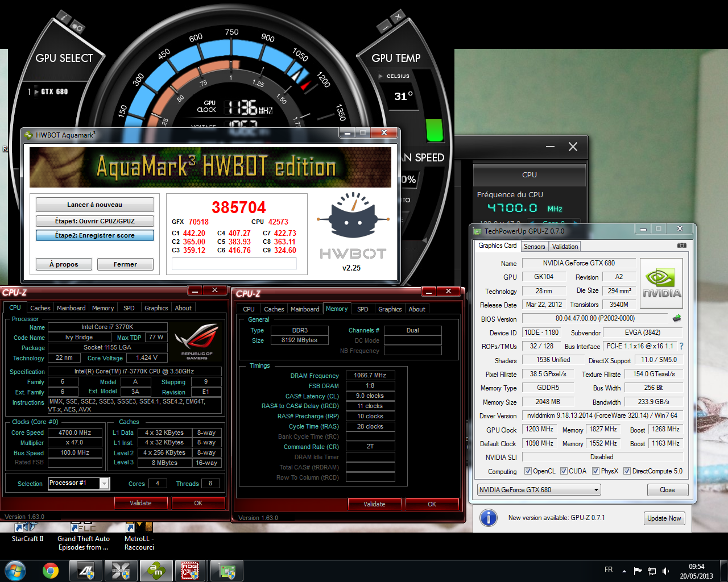Click GPU-Z Name field NVIDIA GeForce GTX 680
This screenshot has height=582, width=728.
pos(578,263)
